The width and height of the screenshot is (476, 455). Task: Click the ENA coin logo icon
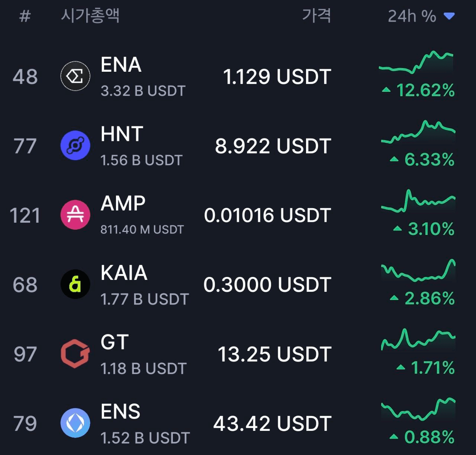pos(75,76)
